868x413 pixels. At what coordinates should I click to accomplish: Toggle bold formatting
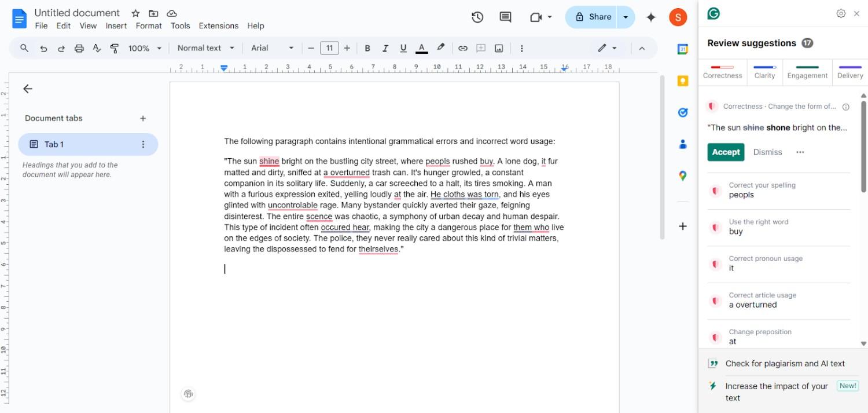pyautogui.click(x=367, y=48)
